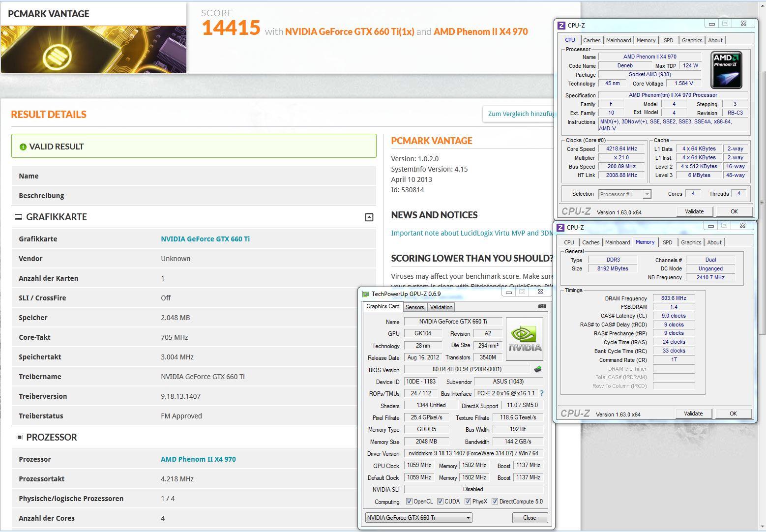
Task: Click the Treiberversion 9.18.13.1407 value
Action: pos(180,396)
